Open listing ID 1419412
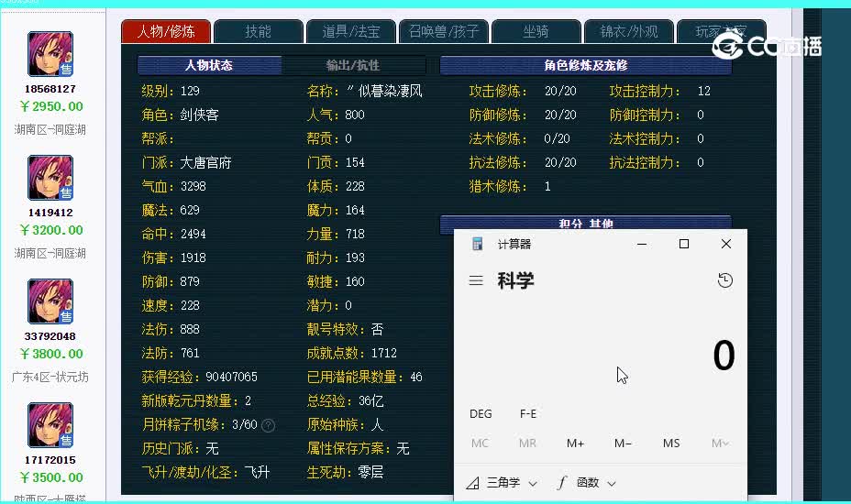 click(50, 212)
